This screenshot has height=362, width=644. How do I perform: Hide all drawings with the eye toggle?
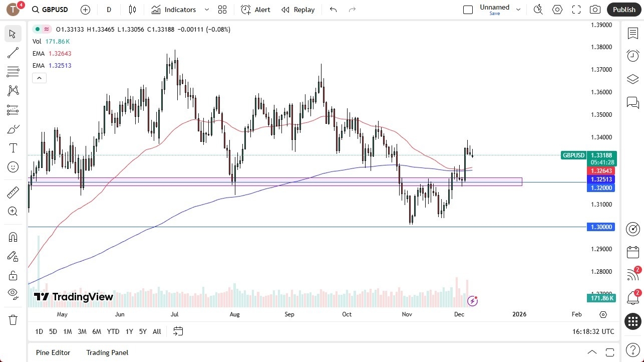(13, 294)
